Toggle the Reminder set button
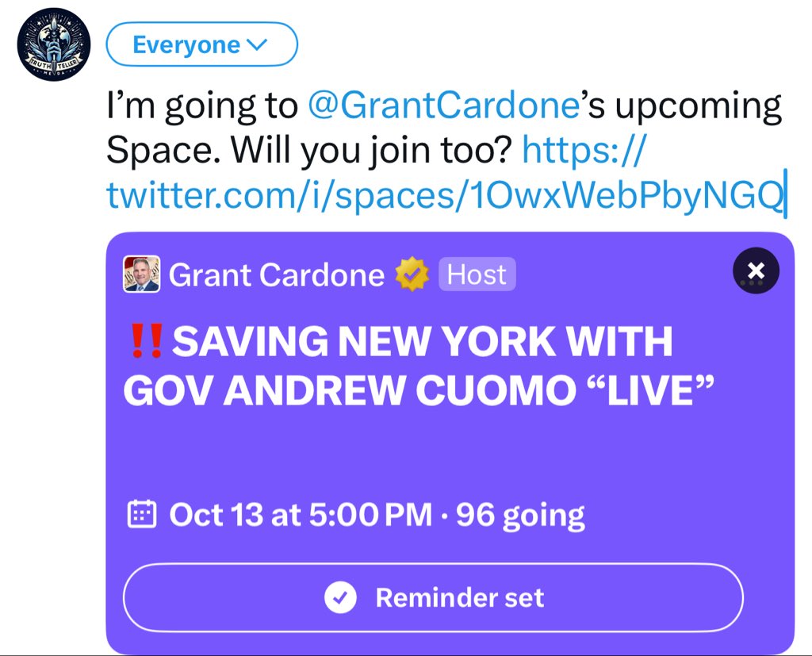This screenshot has height=656, width=812. pos(433,597)
